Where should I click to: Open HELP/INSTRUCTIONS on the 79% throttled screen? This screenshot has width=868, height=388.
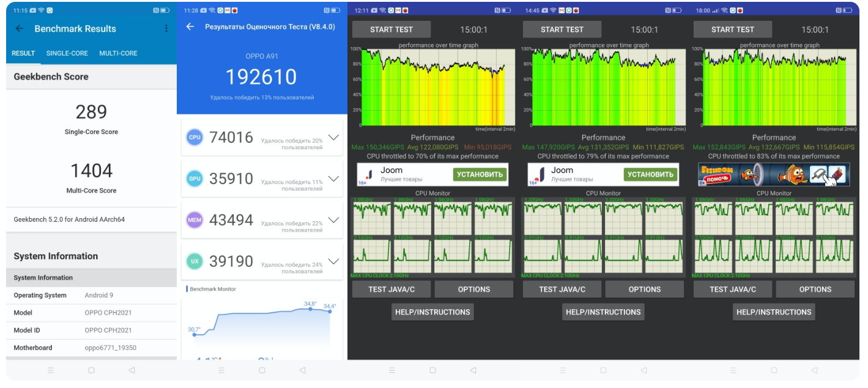[x=603, y=312]
